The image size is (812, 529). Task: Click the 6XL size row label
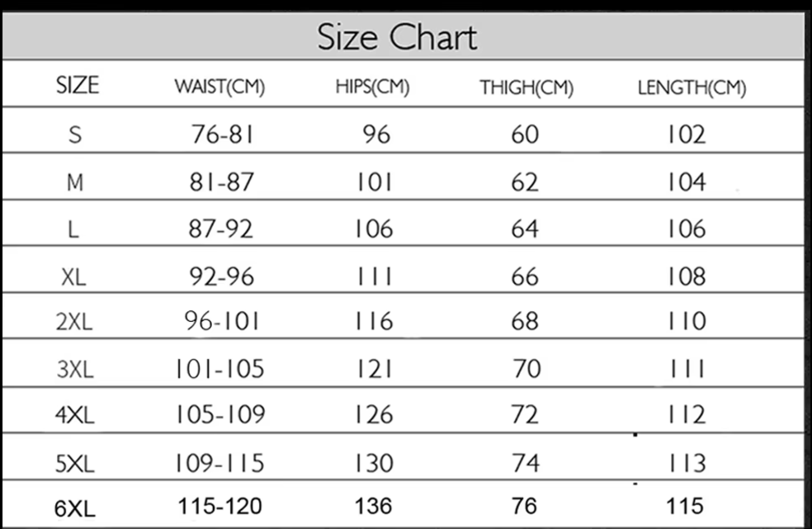(x=75, y=508)
